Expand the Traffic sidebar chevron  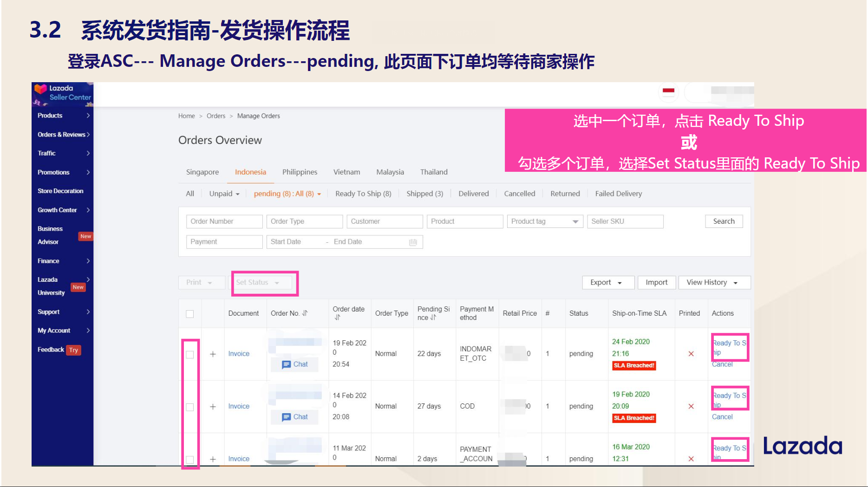pyautogui.click(x=88, y=153)
